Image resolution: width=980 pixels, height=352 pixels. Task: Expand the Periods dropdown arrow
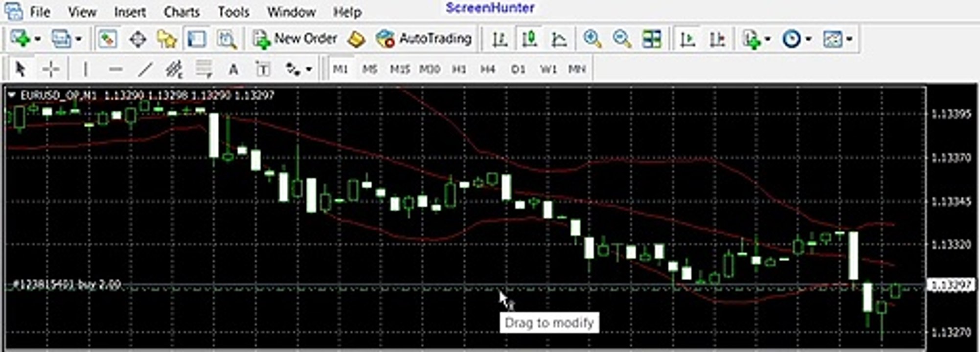809,39
